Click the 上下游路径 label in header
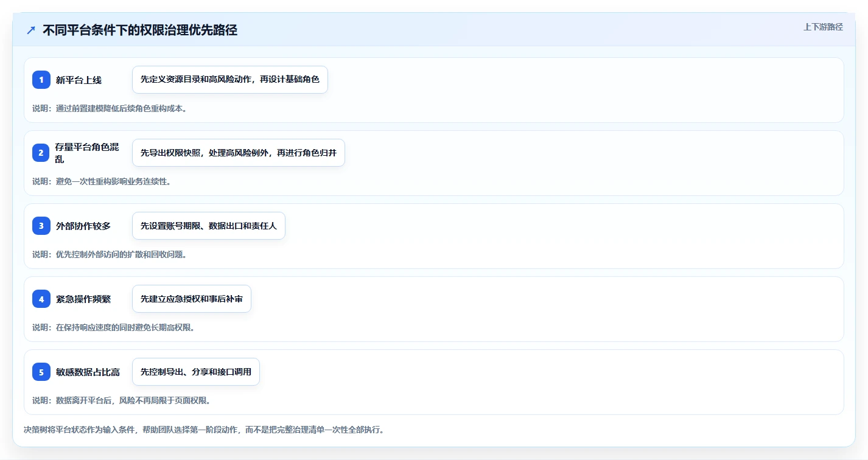868x460 pixels. 823,27
